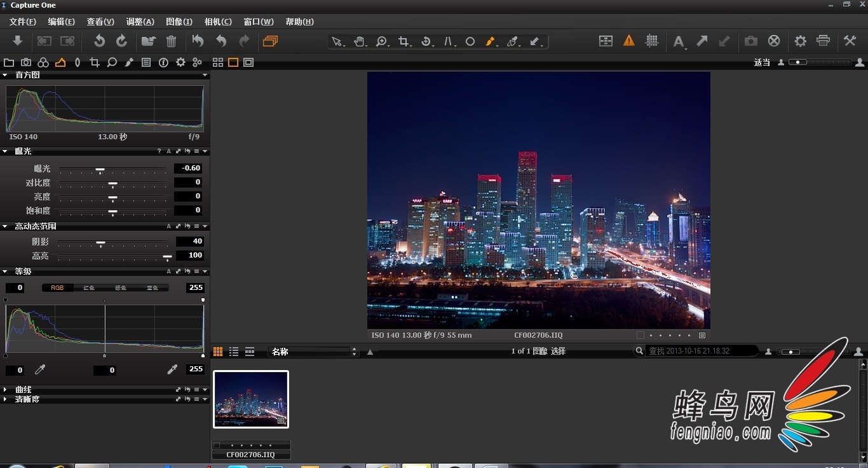Switch the browser to list view

pyautogui.click(x=234, y=352)
